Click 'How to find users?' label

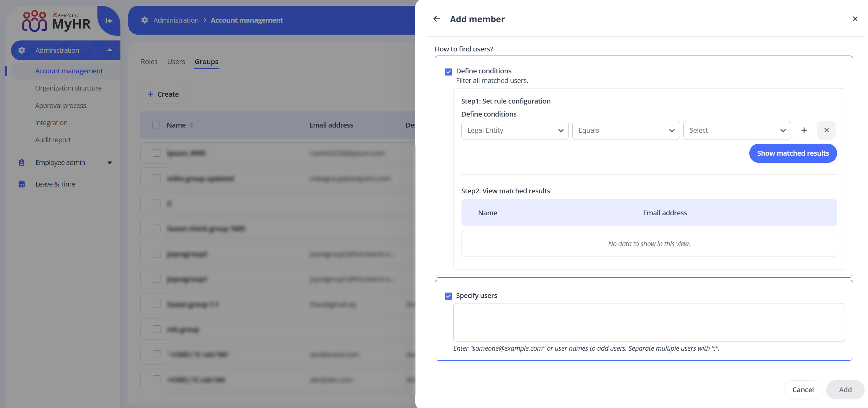click(464, 49)
